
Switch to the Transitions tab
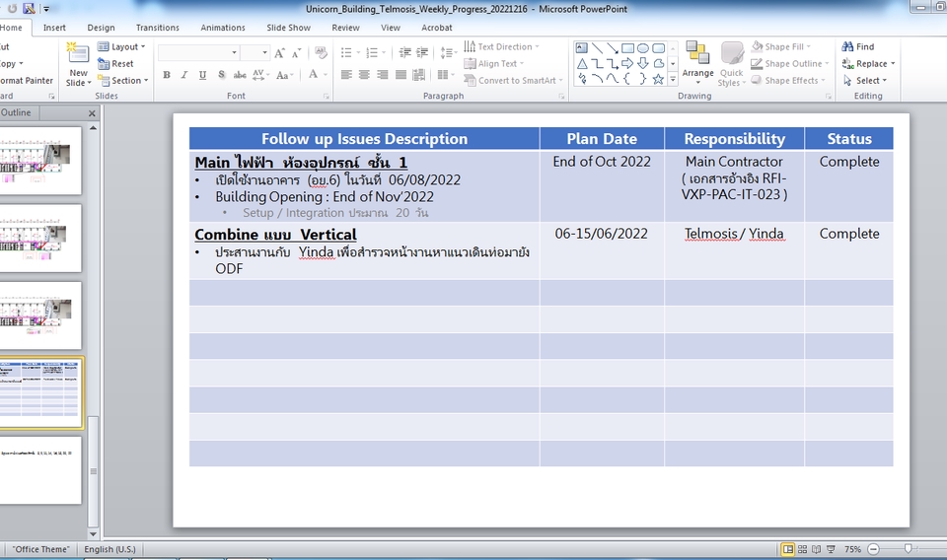click(x=158, y=28)
